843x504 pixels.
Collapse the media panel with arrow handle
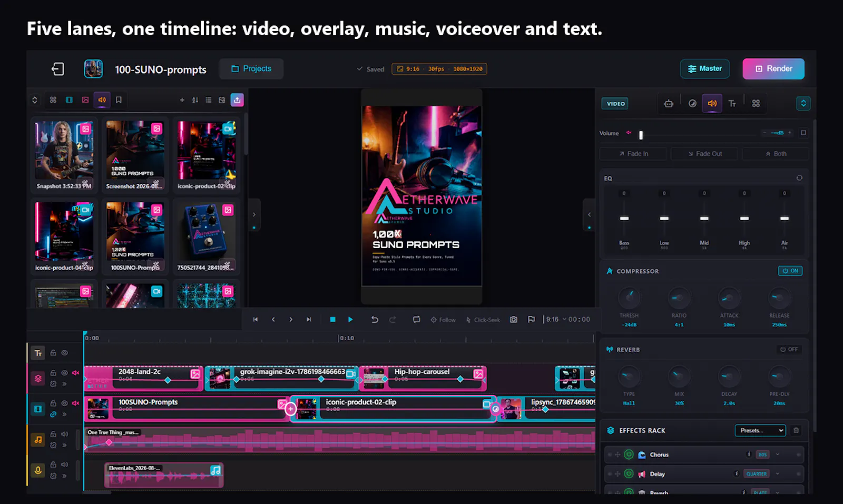[254, 215]
